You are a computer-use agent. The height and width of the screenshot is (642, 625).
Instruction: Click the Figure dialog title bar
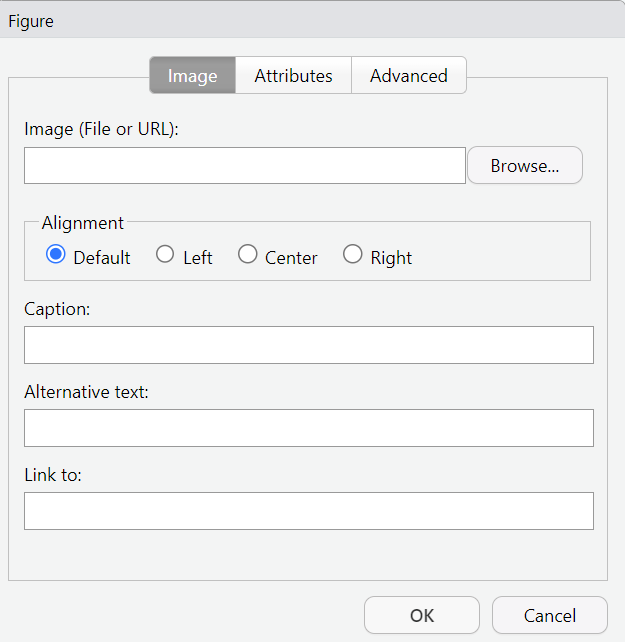312,20
